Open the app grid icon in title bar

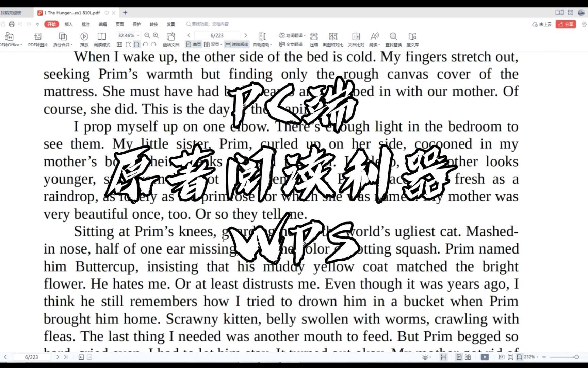571,12
